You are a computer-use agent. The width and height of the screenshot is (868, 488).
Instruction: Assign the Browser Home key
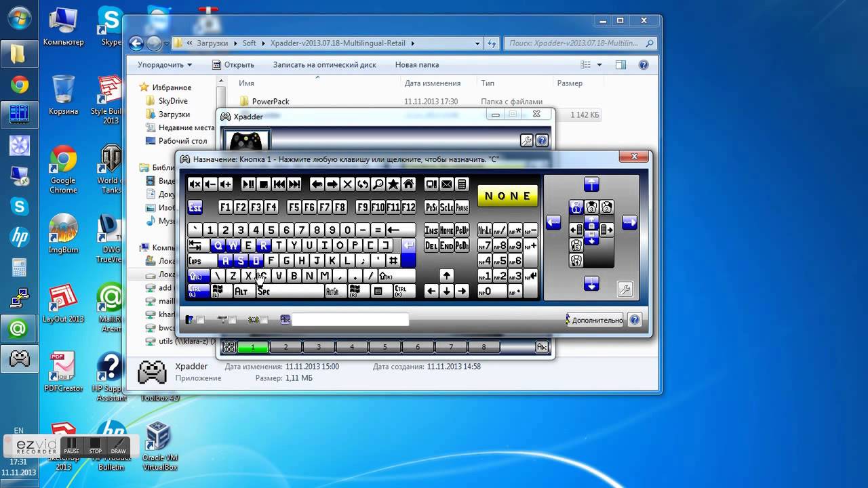409,184
